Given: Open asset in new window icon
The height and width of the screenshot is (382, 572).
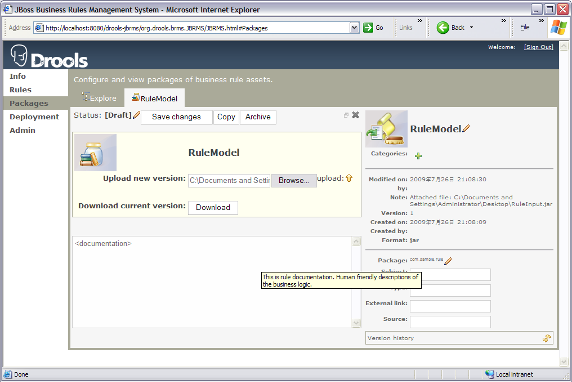Looking at the screenshot, I should [346, 115].
